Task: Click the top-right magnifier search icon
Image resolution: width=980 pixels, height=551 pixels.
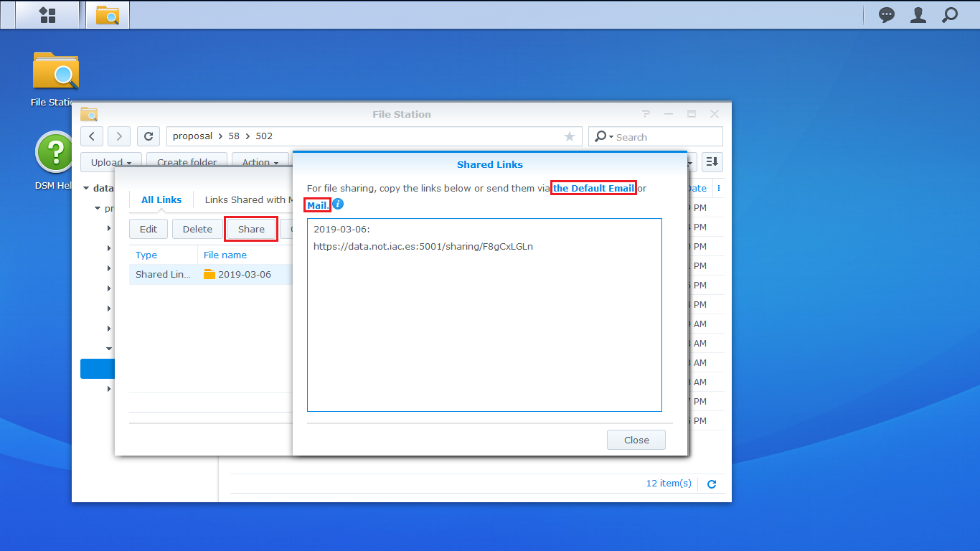Action: (x=950, y=15)
